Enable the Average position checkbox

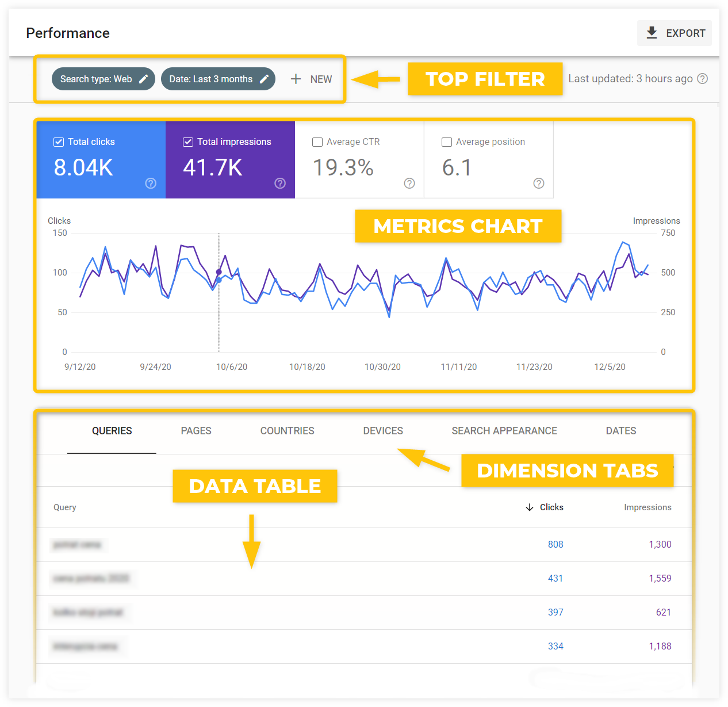(447, 142)
